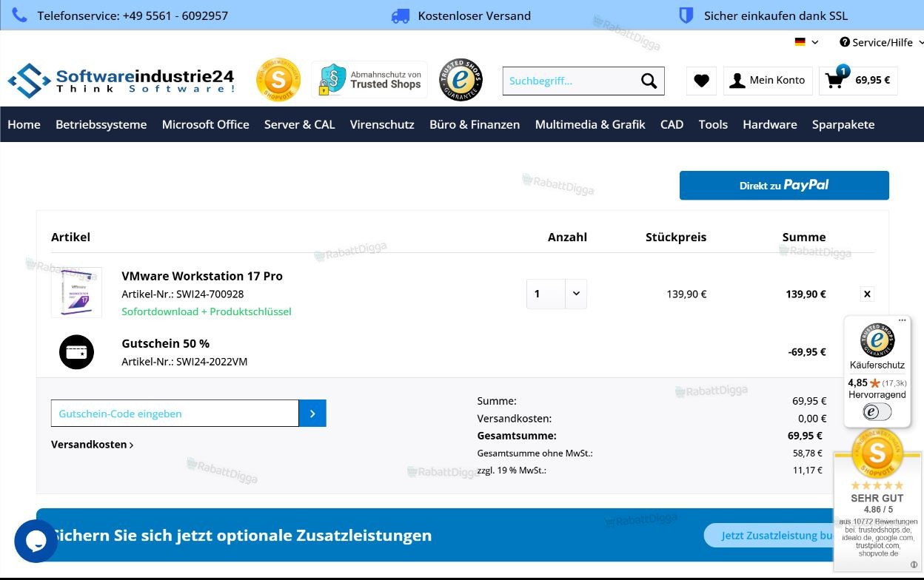Go to Home menu item
Viewport: 924px width, 580px height.
click(24, 124)
